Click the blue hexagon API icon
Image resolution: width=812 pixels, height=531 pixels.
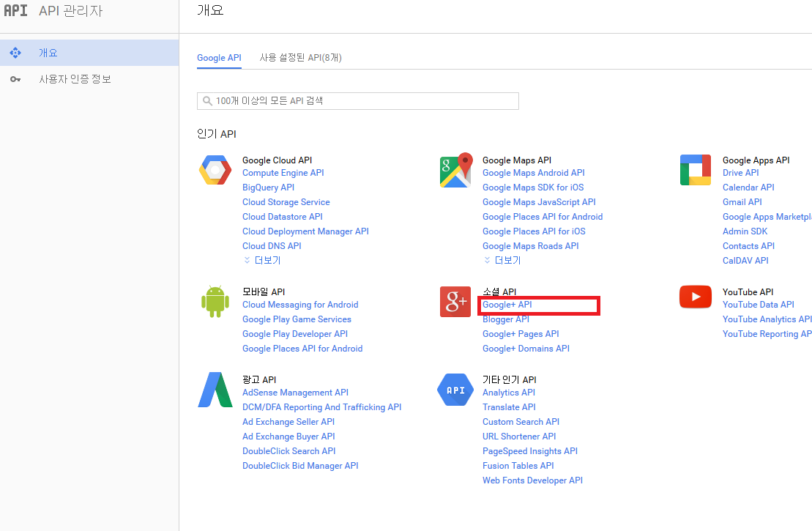455,390
